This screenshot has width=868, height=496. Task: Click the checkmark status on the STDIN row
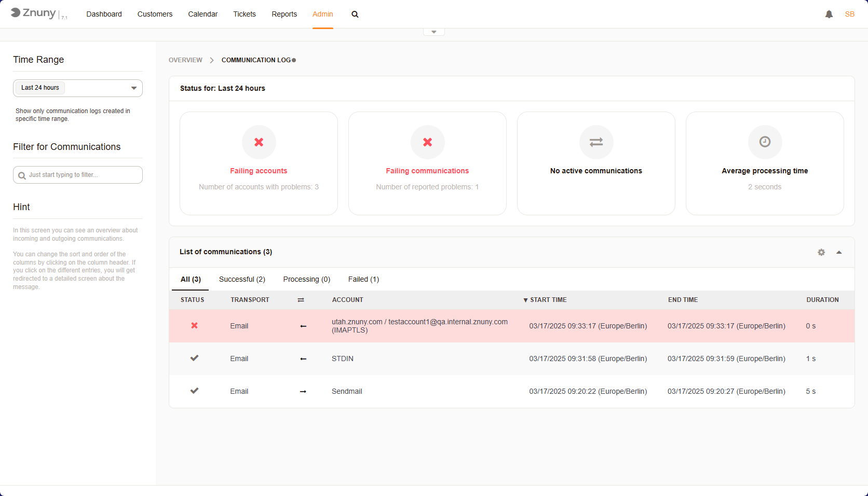click(x=194, y=358)
